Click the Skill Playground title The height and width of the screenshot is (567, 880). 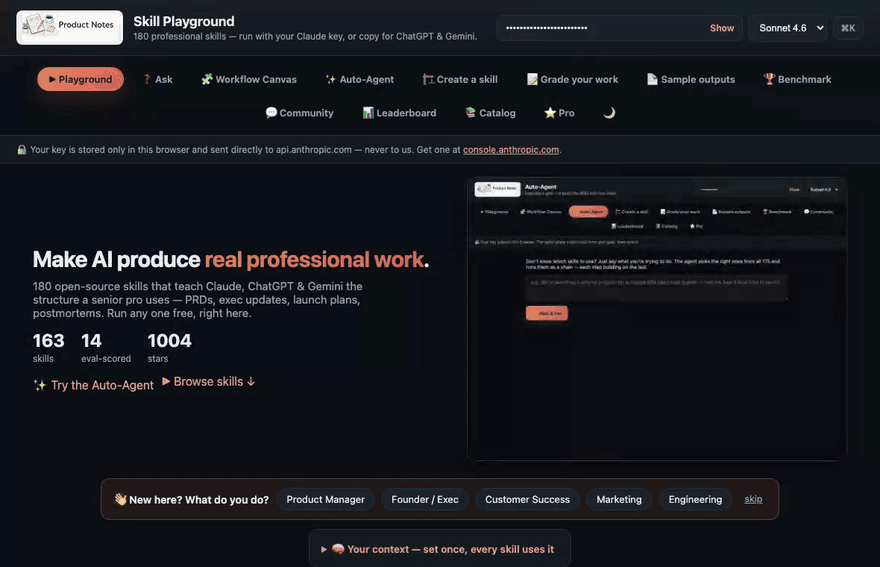pyautogui.click(x=184, y=21)
